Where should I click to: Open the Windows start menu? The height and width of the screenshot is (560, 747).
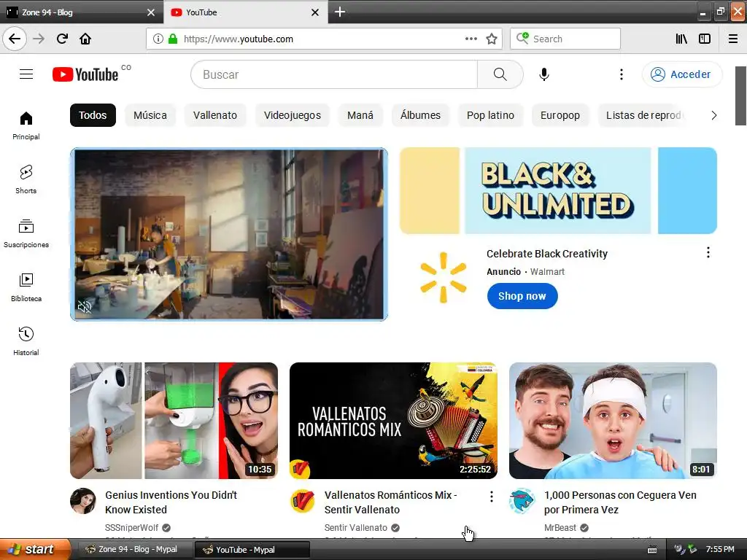coord(35,549)
